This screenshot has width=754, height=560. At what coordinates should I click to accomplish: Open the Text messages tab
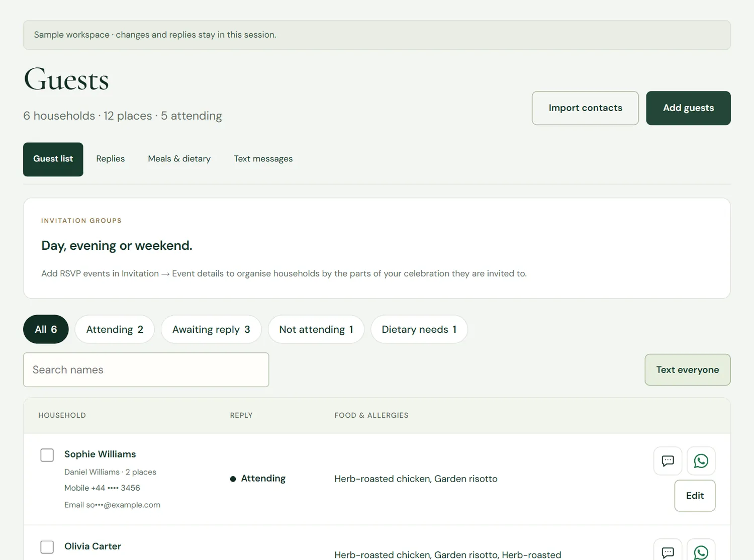coord(263,159)
